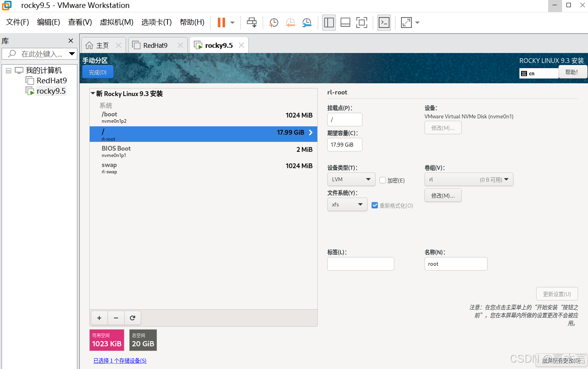Screen dimensions: 588x369
Task: Enter full screen mode
Action: click(x=362, y=23)
